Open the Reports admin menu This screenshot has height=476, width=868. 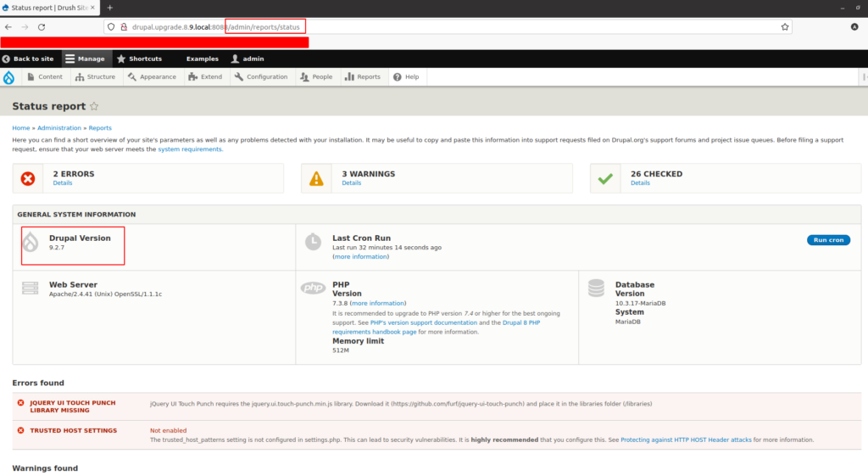[363, 77]
